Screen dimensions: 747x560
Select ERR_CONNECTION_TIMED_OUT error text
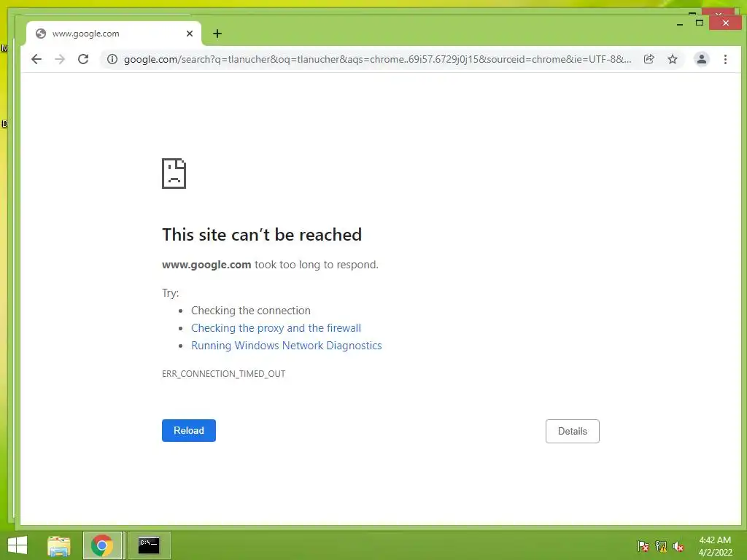click(x=223, y=374)
